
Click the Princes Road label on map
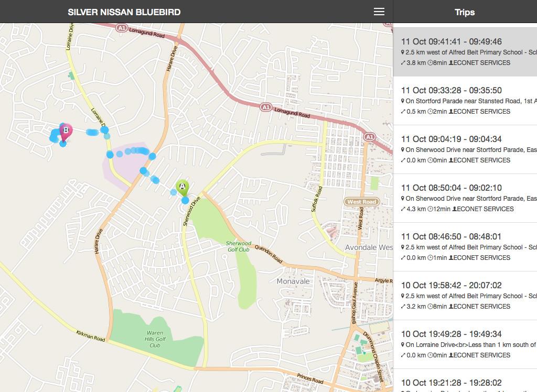pos(310,378)
